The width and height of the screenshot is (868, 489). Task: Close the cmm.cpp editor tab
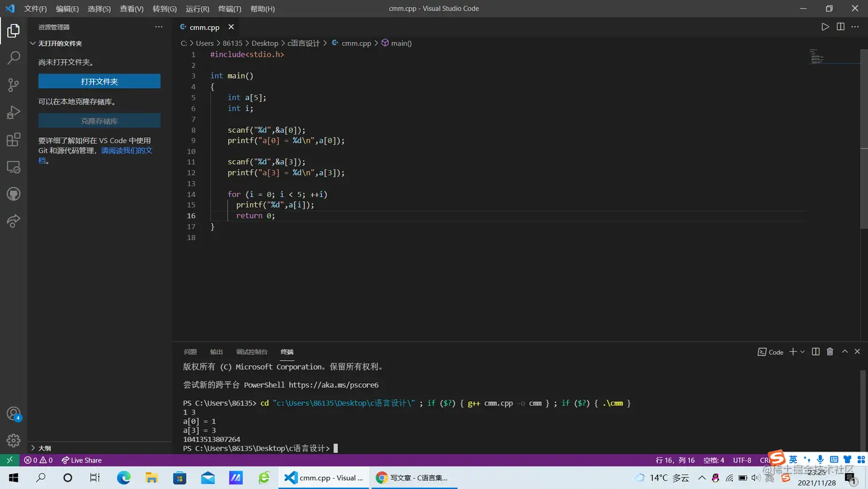coord(231,27)
